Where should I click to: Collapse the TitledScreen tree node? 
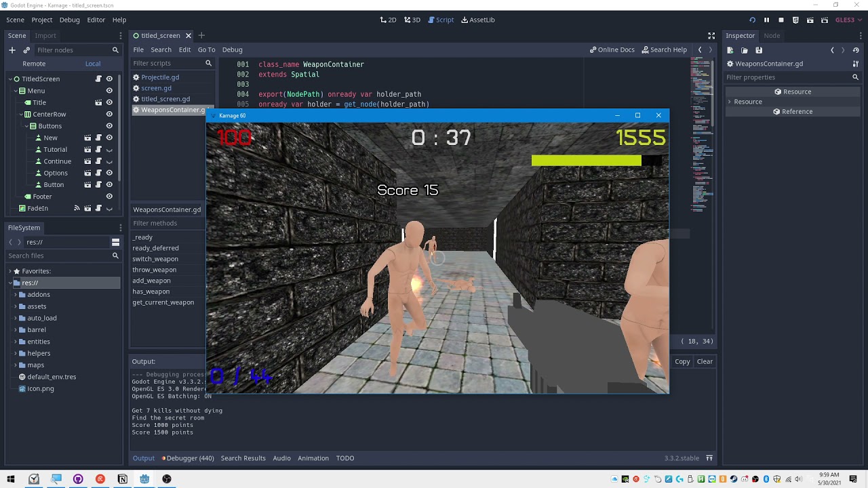tap(10, 79)
